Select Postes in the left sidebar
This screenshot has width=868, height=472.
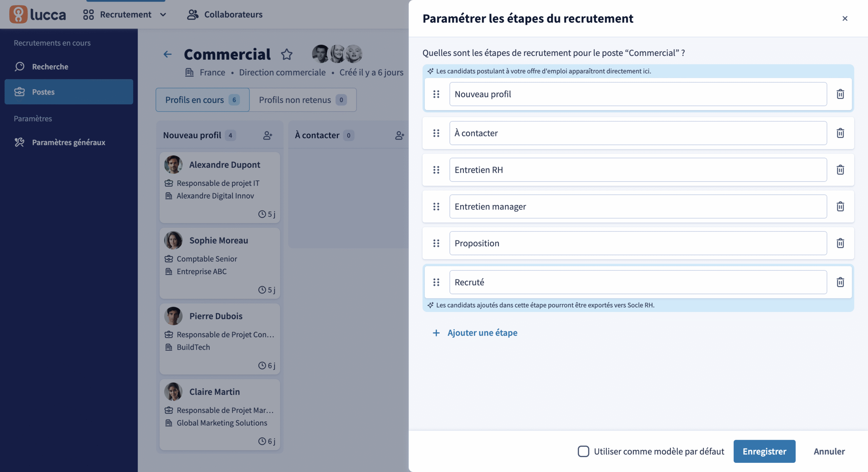point(43,92)
